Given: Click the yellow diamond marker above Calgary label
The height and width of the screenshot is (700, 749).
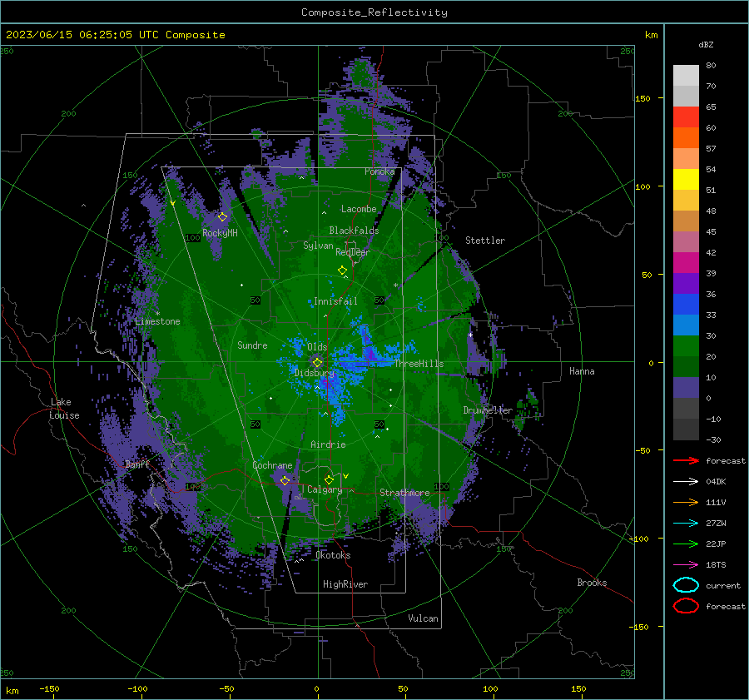Looking at the screenshot, I should point(329,479).
